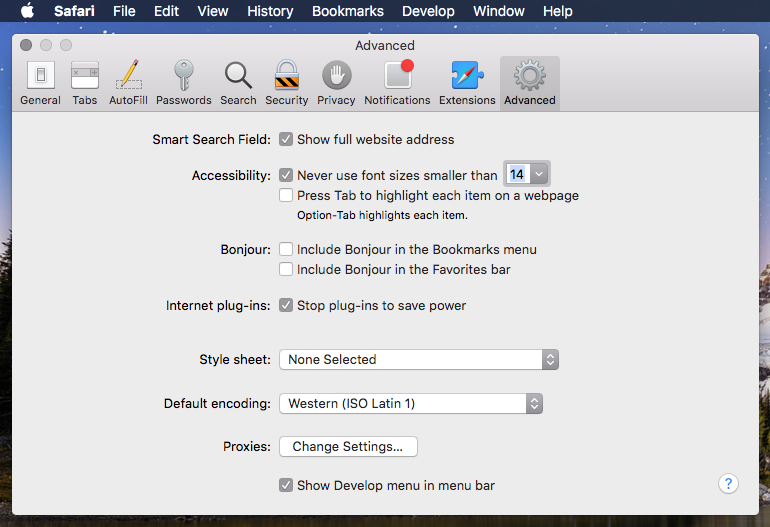Open the Edit menu
Screen dimensions: 770x527
[166, 11]
